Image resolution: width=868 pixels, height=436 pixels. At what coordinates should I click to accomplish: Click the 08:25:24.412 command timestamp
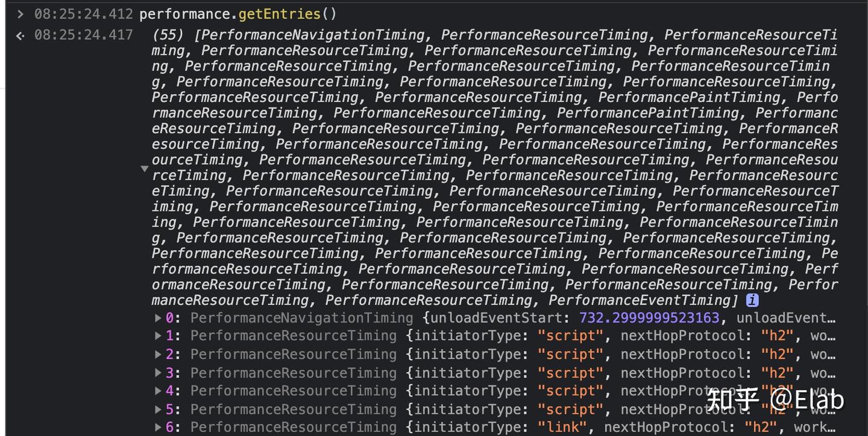pyautogui.click(x=83, y=14)
